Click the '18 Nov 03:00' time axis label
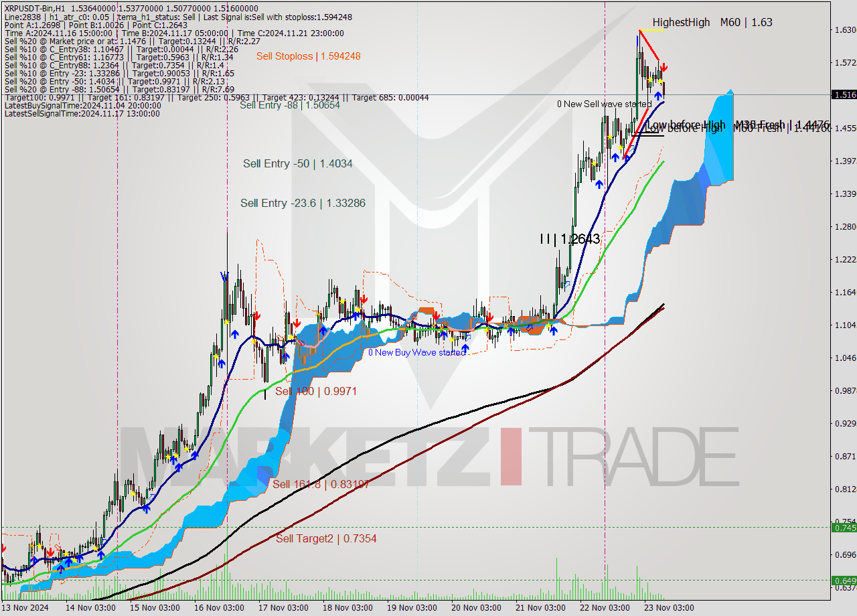This screenshot has width=857, height=616. click(347, 608)
